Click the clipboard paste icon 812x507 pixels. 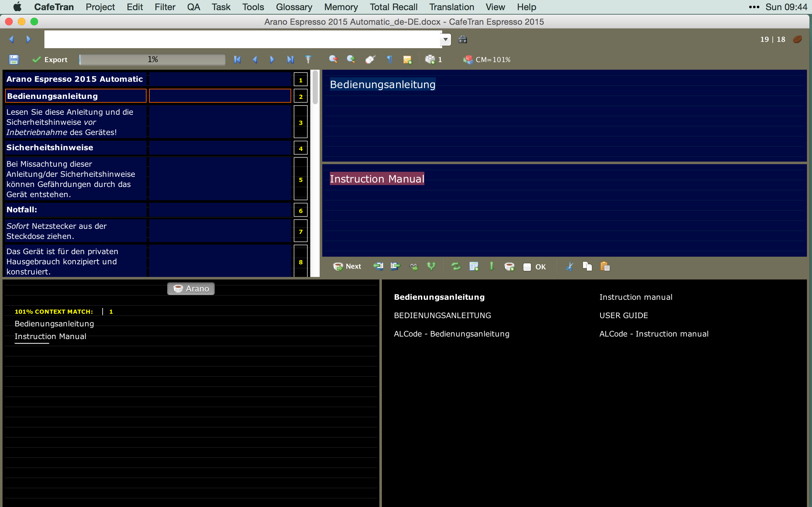point(605,266)
